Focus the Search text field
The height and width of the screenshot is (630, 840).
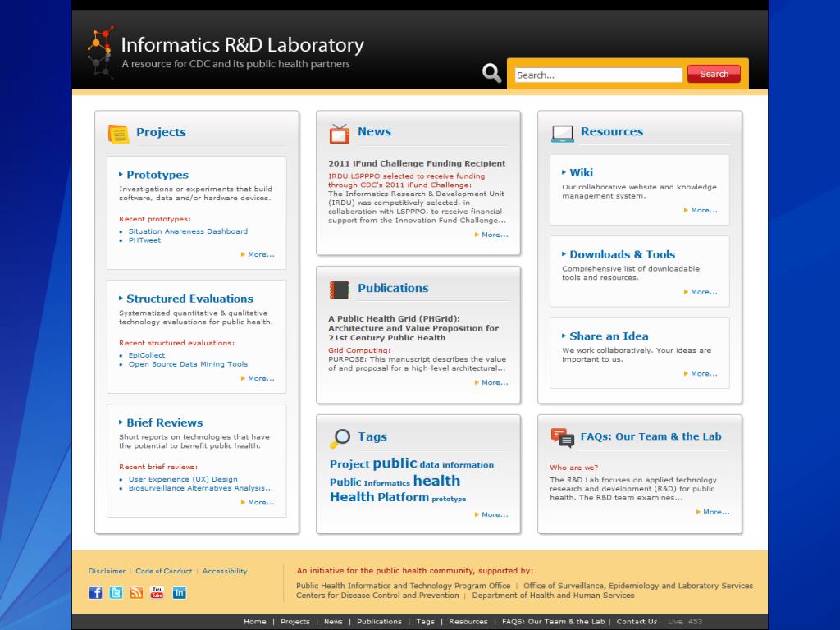tap(598, 75)
